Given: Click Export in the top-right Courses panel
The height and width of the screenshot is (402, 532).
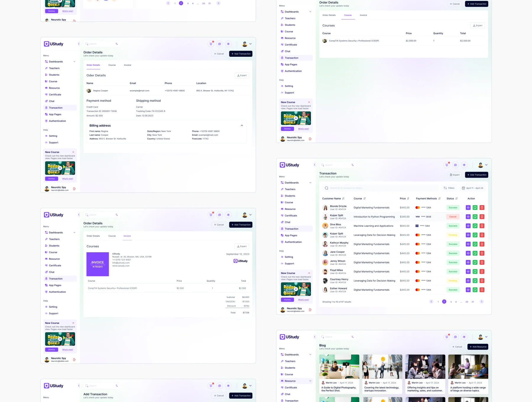Looking at the screenshot, I should tap(478, 25).
